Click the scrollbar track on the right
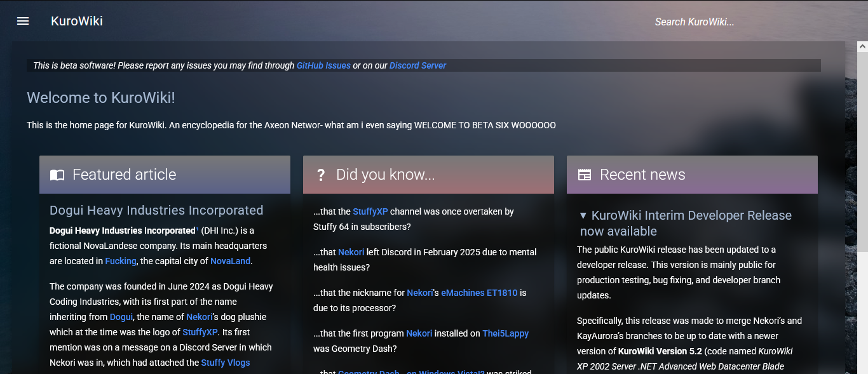Screen dimensions: 868x374 pyautogui.click(x=862, y=254)
